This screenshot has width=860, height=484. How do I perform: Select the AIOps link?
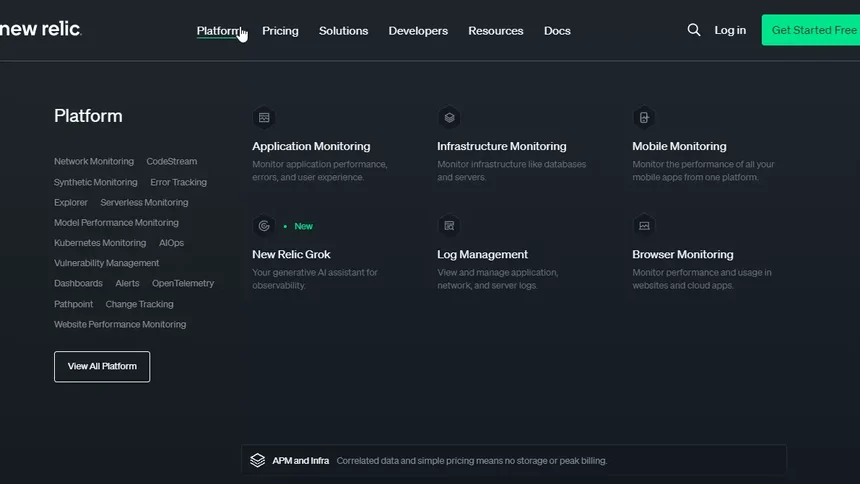(x=171, y=243)
